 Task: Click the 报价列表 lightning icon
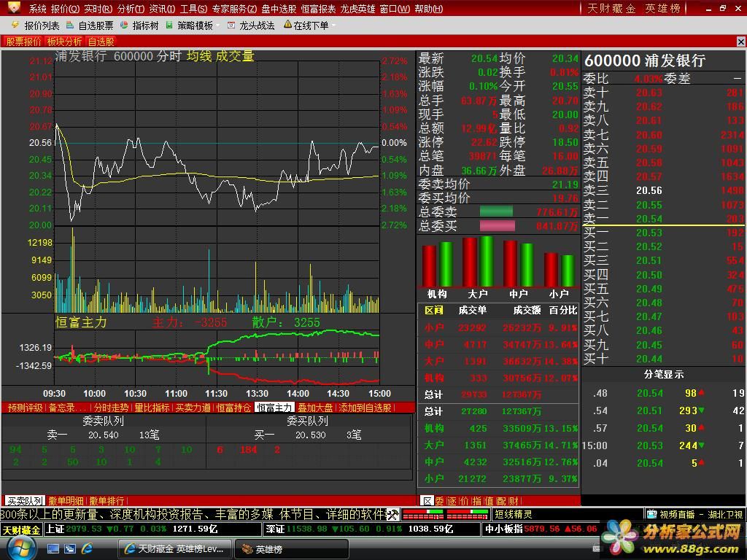(15, 25)
